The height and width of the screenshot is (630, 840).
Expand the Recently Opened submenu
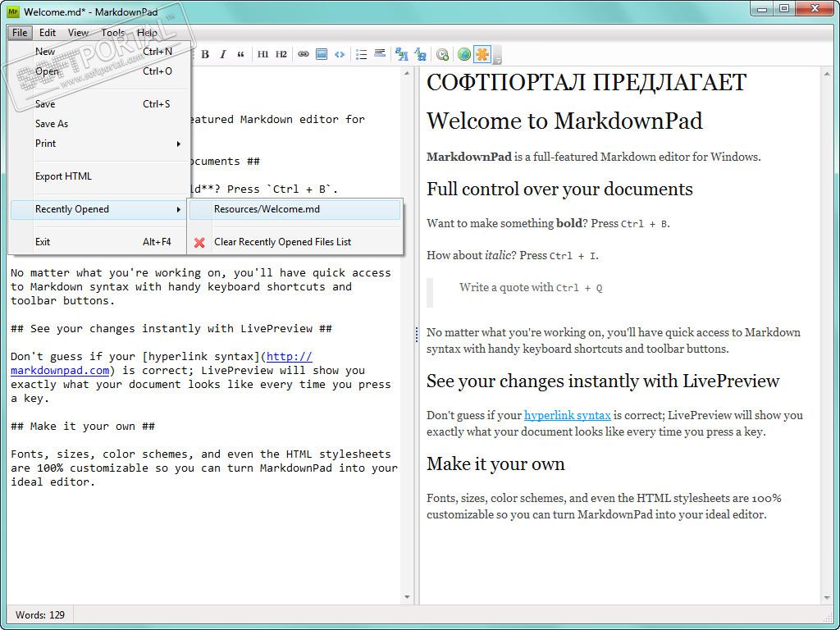coord(99,209)
